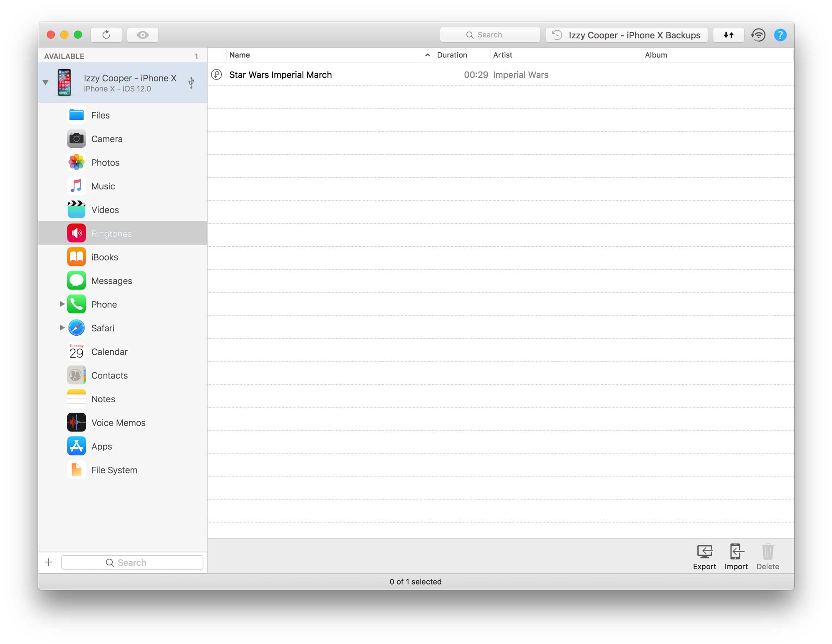Image resolution: width=832 pixels, height=644 pixels.
Task: Play the Star Wars Imperial March ringtone icon
Action: (216, 75)
